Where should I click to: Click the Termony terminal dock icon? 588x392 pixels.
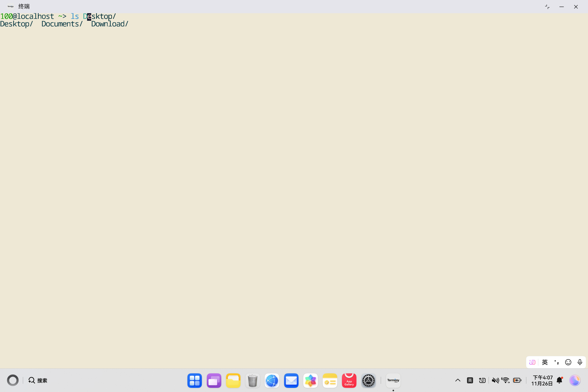(x=393, y=381)
